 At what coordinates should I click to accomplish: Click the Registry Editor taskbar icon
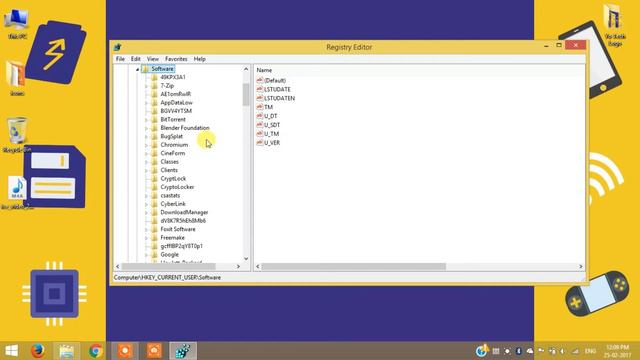pyautogui.click(x=183, y=351)
